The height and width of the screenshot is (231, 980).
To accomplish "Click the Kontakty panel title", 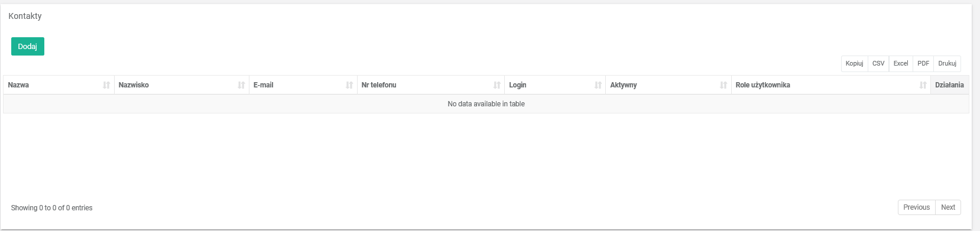I will [x=25, y=16].
